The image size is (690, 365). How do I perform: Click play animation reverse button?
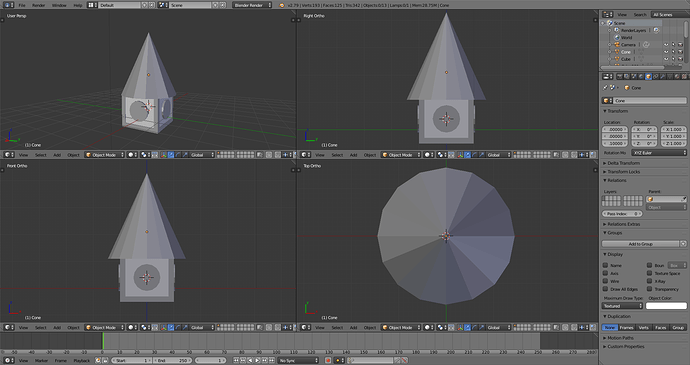pyautogui.click(x=250, y=360)
